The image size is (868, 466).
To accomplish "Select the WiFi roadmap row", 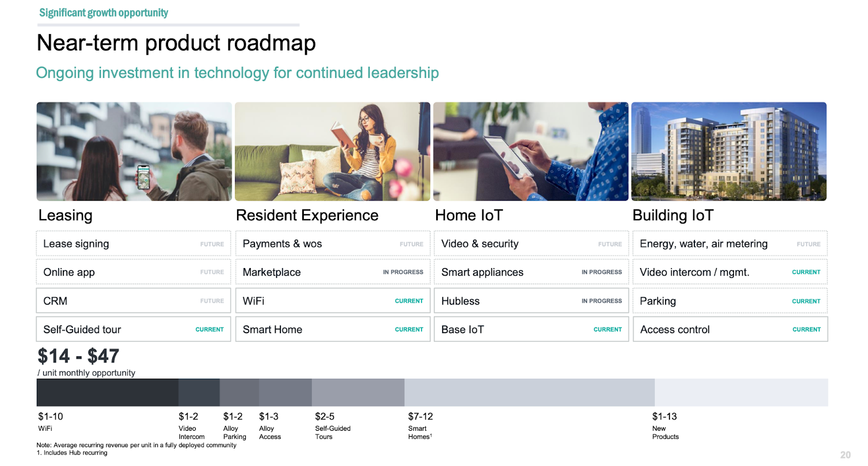I will pos(333,301).
